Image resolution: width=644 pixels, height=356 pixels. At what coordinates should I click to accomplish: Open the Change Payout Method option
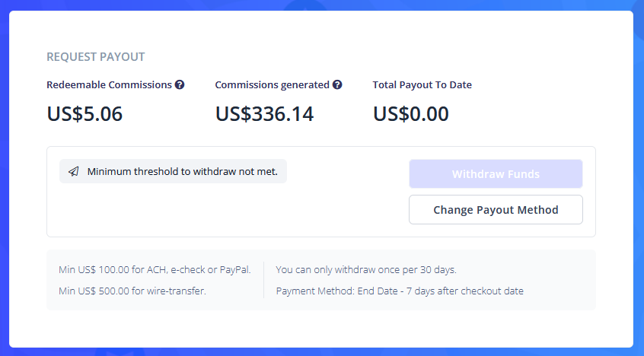coord(496,210)
